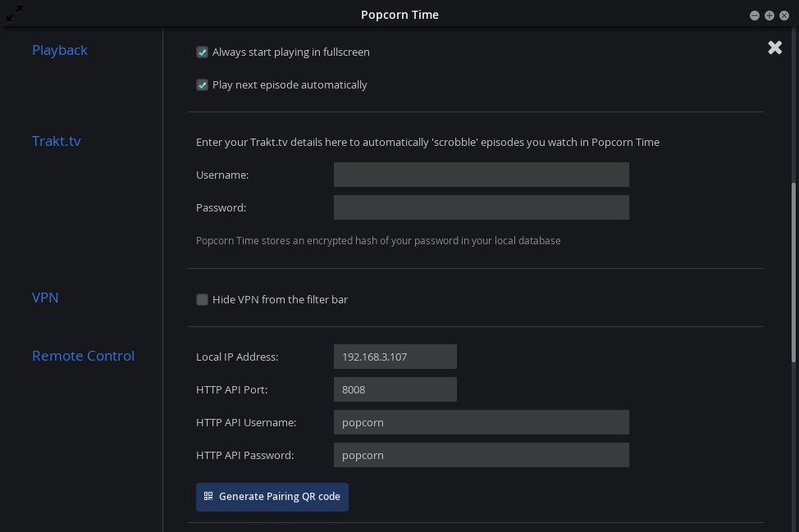Click the Local IP Address: label
This screenshot has width=799, height=532.
click(237, 357)
